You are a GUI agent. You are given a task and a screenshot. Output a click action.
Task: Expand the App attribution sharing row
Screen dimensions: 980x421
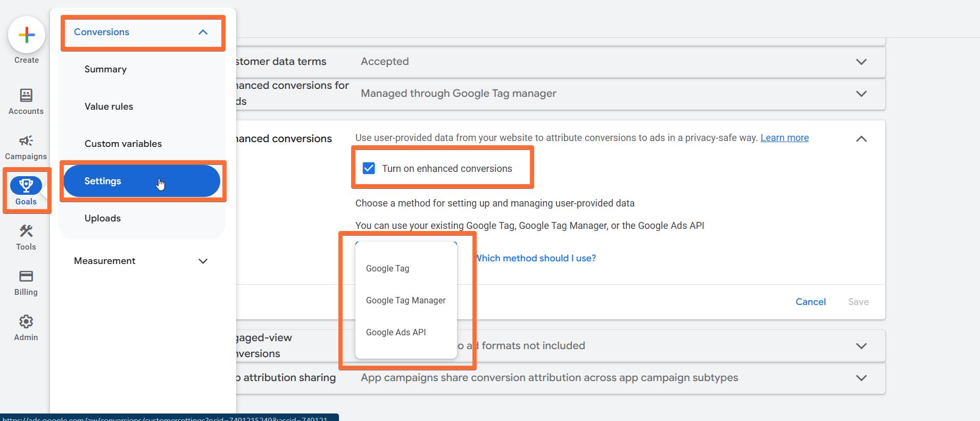861,378
